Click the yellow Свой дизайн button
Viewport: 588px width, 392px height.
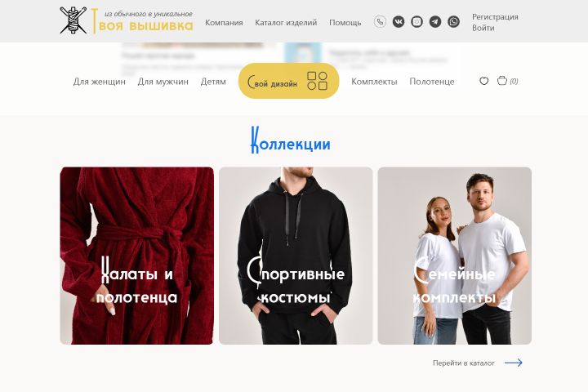click(x=289, y=81)
